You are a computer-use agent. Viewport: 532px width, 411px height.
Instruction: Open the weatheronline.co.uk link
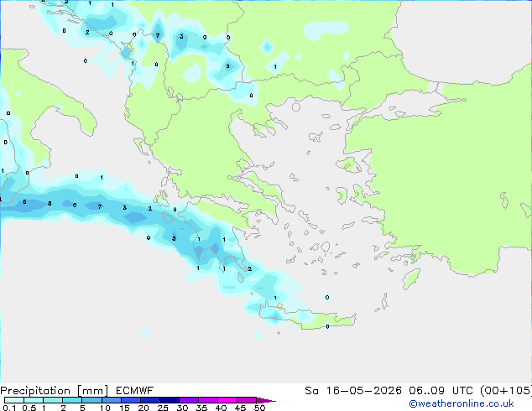[x=462, y=403]
